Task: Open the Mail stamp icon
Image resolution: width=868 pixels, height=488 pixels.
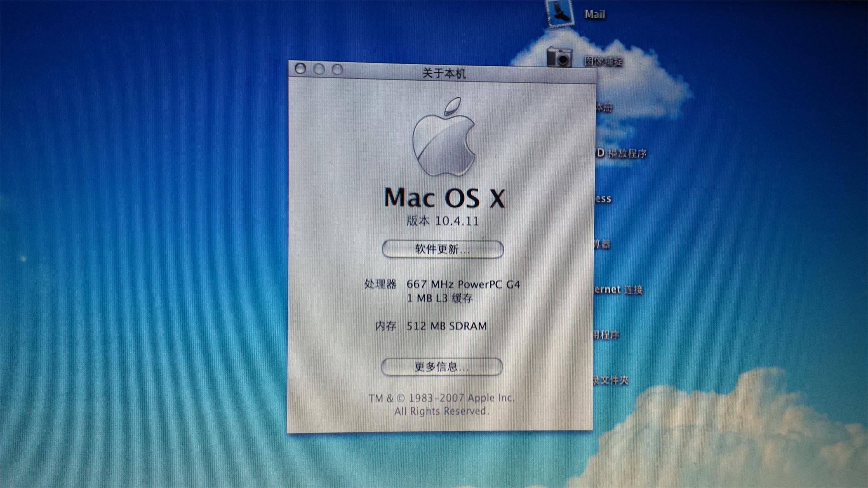Action: click(x=560, y=13)
